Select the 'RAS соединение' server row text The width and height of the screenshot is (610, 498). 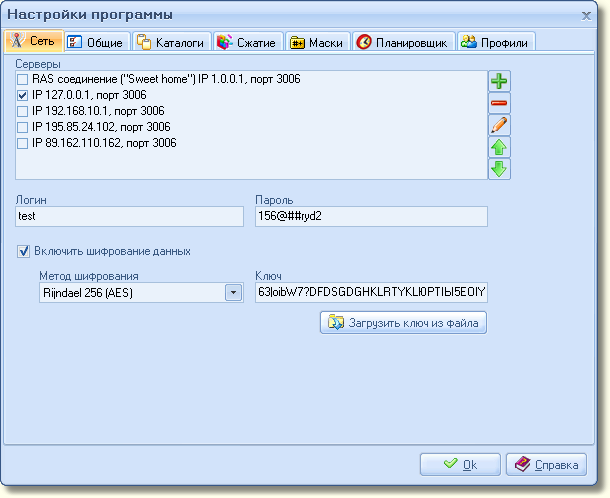[166, 79]
